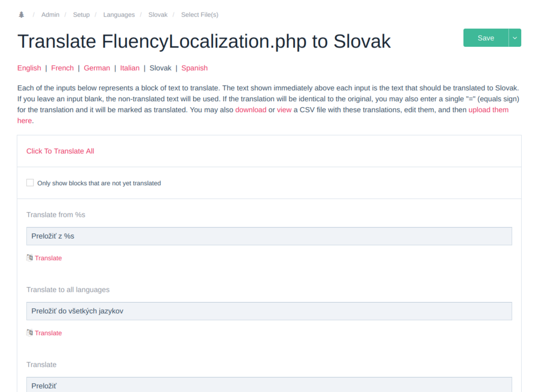The height and width of the screenshot is (392, 539).
Task: Switch to French language tab
Action: [x=63, y=68]
